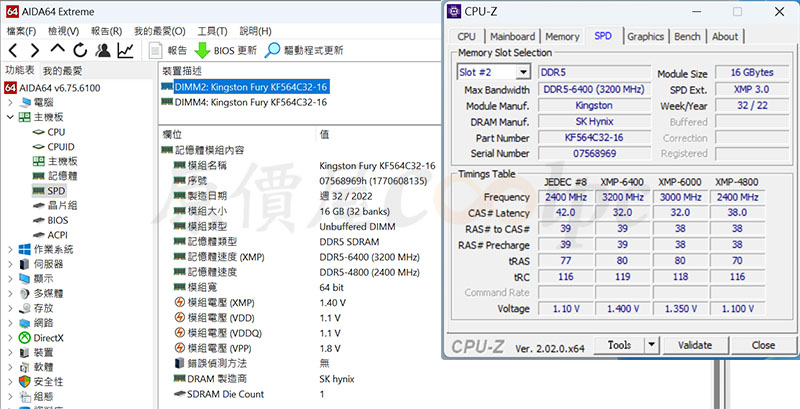Image resolution: width=800 pixels, height=409 pixels.
Task: Refresh the AIDA64 view
Action: tap(81, 50)
